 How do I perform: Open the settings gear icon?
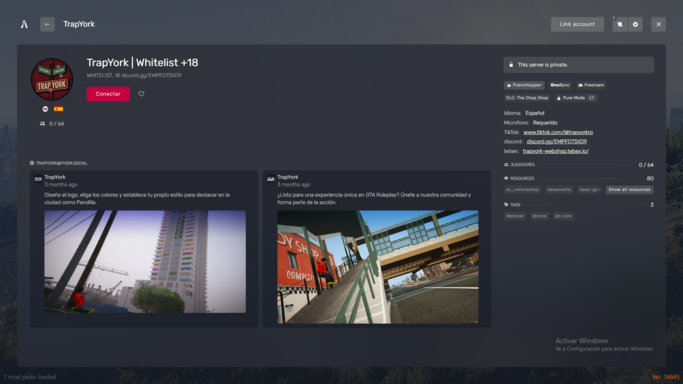[x=635, y=24]
